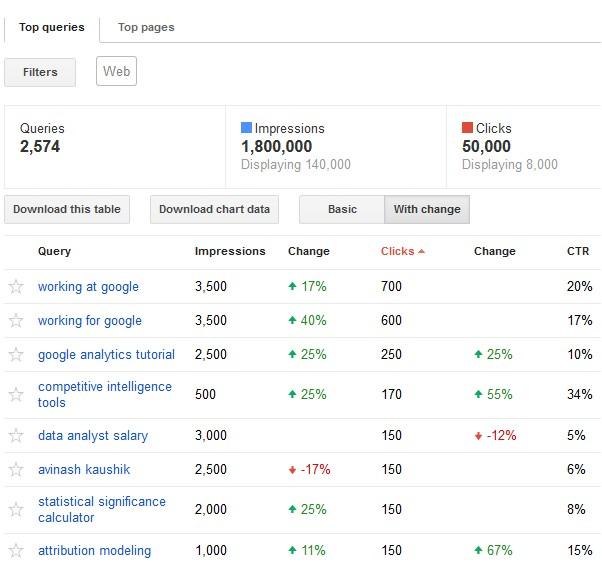Select the Top queries tab

52,28
